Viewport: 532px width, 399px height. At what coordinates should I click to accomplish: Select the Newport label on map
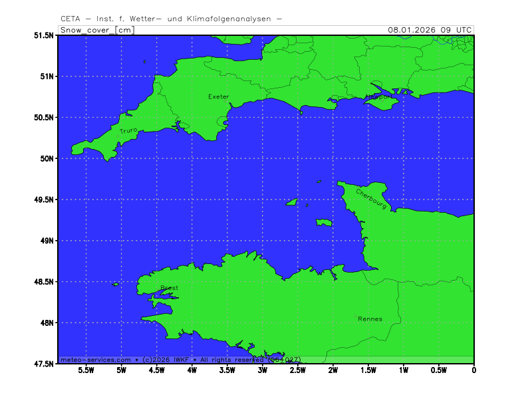click(380, 97)
